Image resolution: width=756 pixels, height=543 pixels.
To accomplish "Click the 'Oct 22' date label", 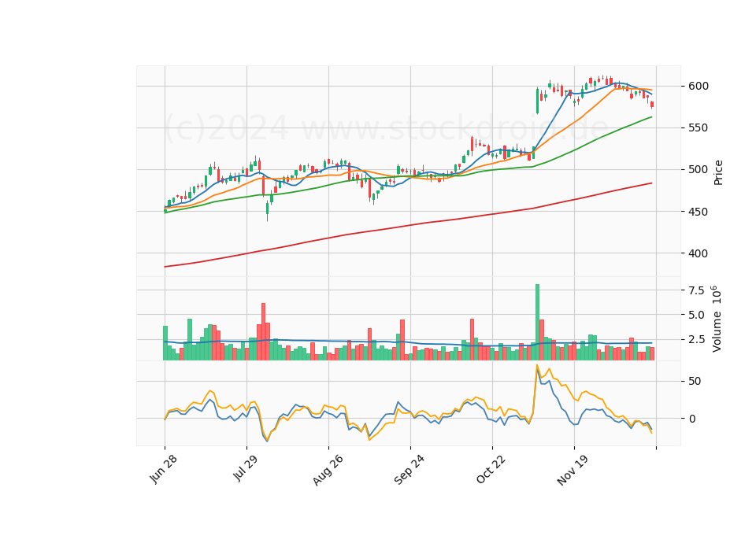I will coord(491,469).
